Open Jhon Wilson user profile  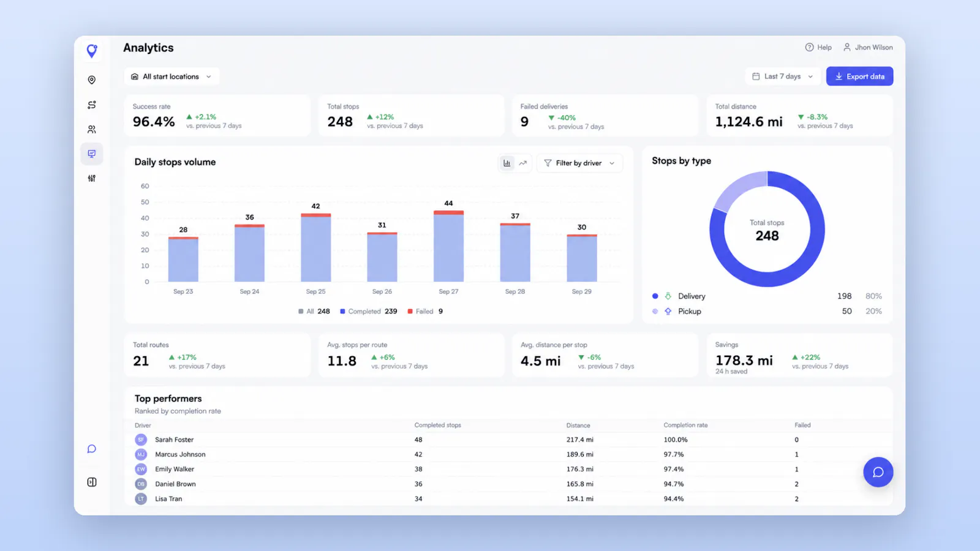pos(868,47)
